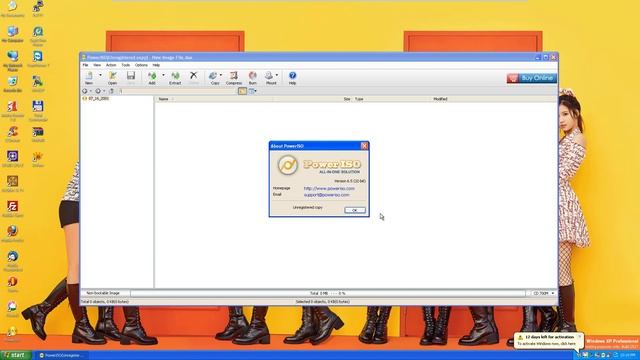
Task: Open the TeamViewer desktop icon
Action: [38, 59]
